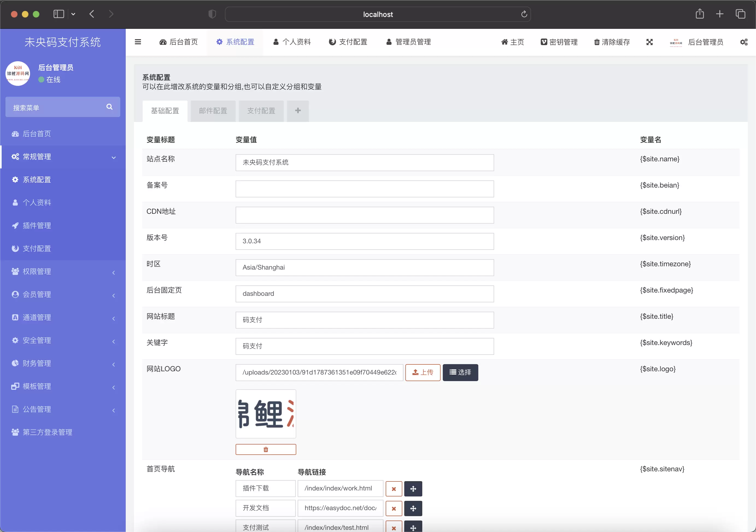Remove the 开发文档 navigation row
Screen dimensions: 756x532
394,508
